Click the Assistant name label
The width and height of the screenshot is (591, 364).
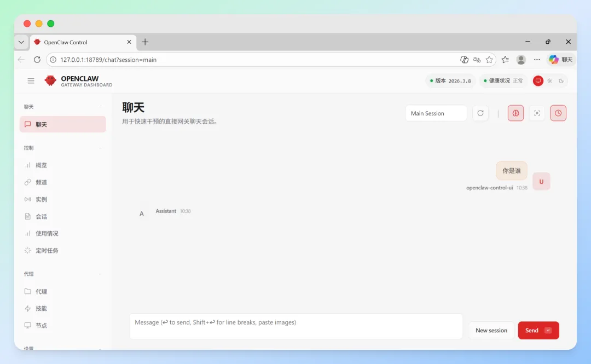166,211
